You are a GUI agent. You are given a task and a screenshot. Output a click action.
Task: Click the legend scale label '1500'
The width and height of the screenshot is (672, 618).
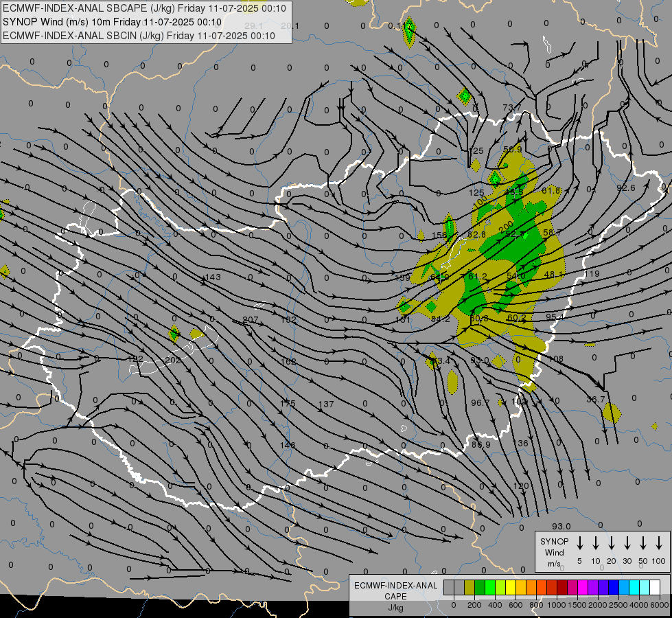[577, 605]
